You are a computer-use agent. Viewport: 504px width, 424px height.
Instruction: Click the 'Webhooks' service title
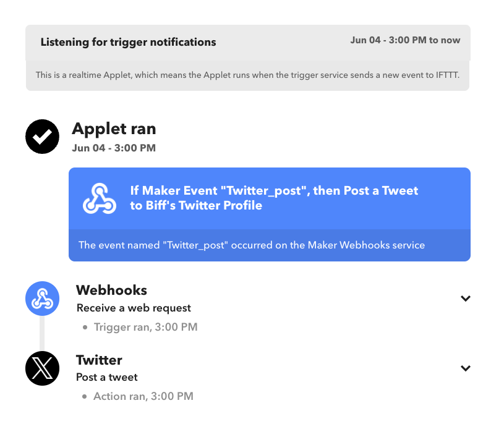(111, 290)
